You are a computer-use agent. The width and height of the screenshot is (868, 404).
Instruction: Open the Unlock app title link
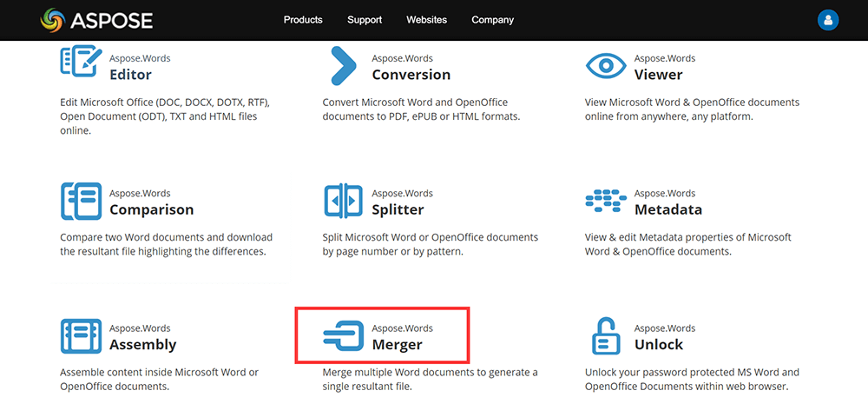coord(658,345)
